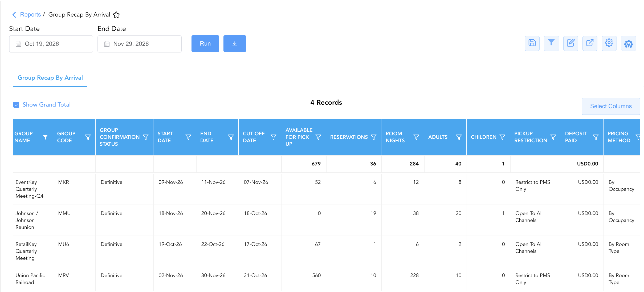This screenshot has height=292, width=644.
Task: Filter the Available For Pick Up column
Action: coord(318,137)
